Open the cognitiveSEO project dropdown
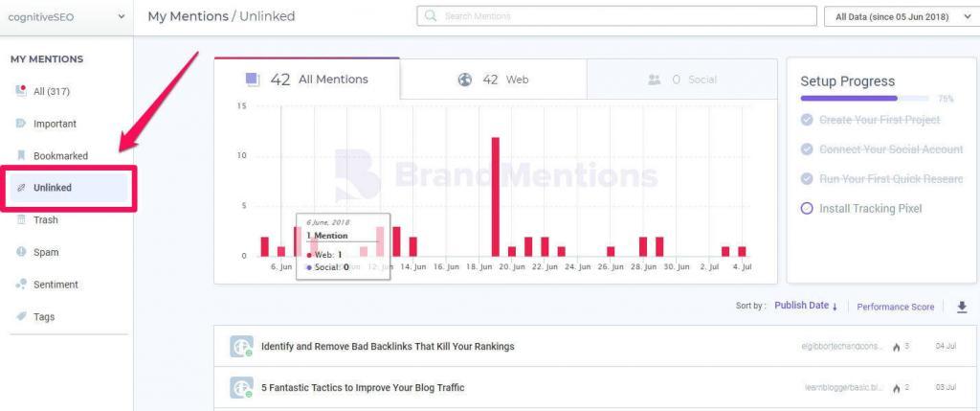 click(x=66, y=17)
